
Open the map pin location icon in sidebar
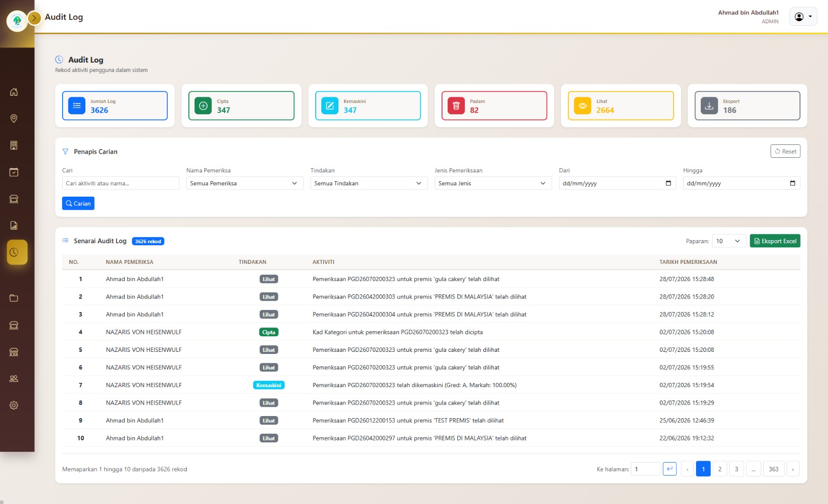click(14, 118)
